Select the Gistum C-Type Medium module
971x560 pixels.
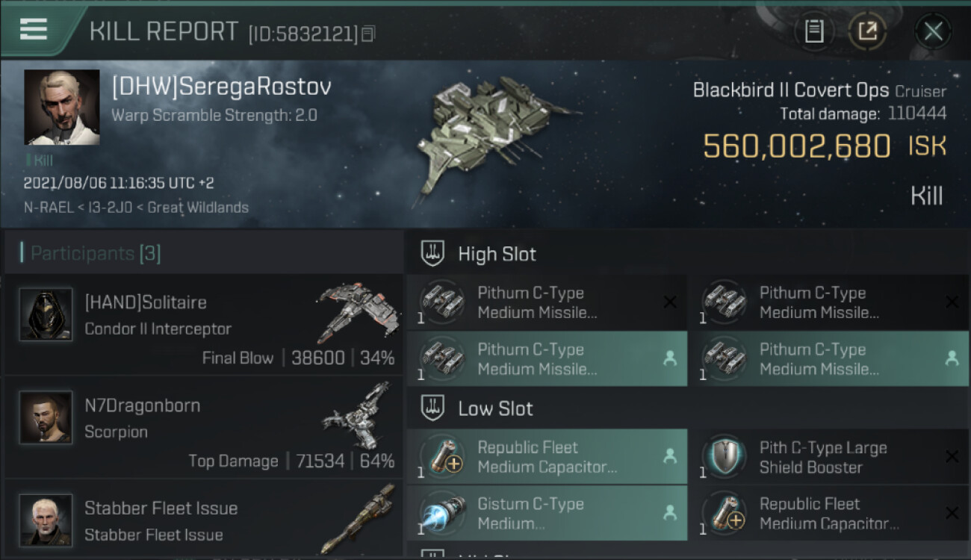pos(547,513)
